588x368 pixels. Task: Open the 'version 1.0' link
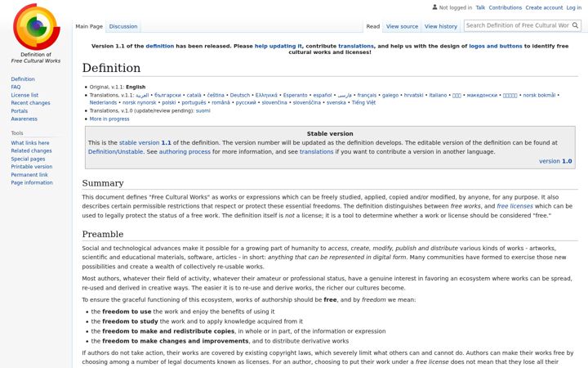[x=555, y=161]
